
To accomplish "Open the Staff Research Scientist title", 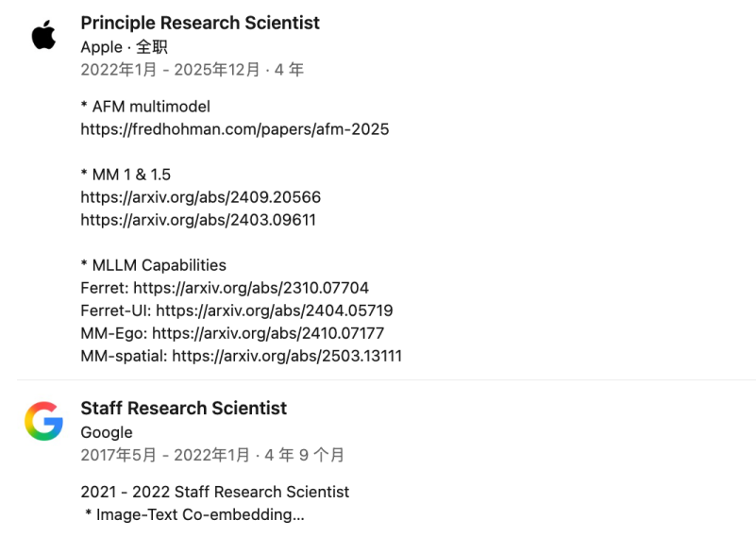I will click(183, 408).
